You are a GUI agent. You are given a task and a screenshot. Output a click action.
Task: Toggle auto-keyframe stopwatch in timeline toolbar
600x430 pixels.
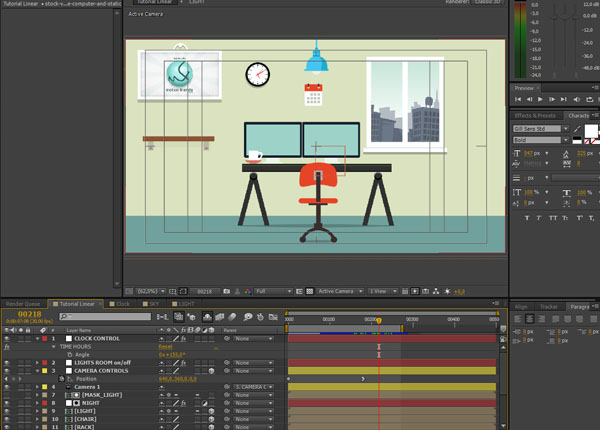(x=260, y=317)
